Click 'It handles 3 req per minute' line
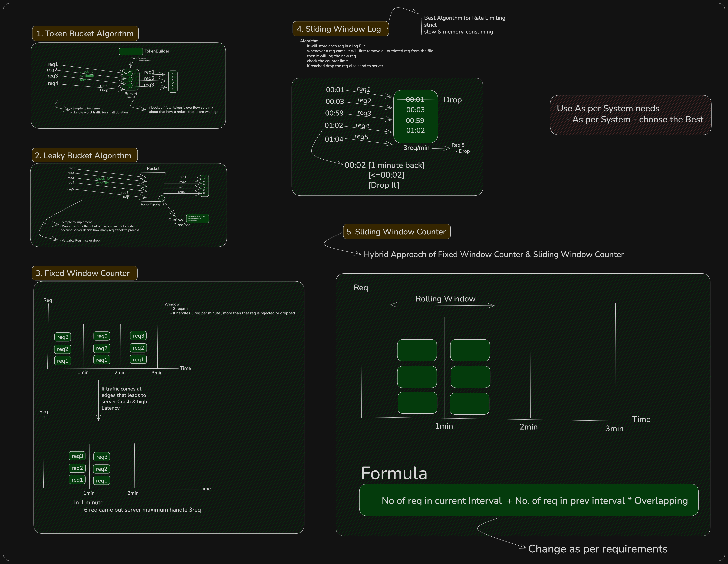 [x=233, y=313]
